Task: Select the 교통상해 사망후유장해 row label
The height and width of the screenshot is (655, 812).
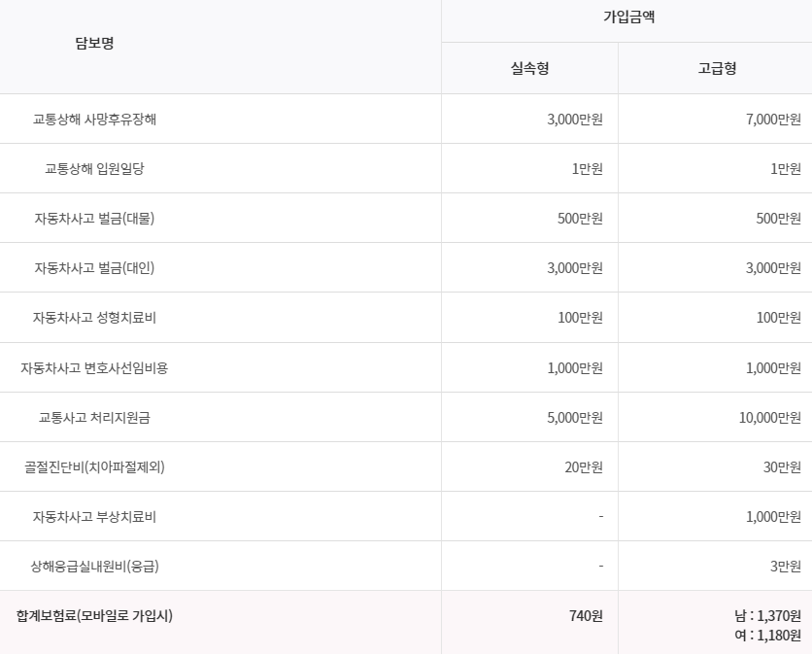Action: pyautogui.click(x=94, y=120)
